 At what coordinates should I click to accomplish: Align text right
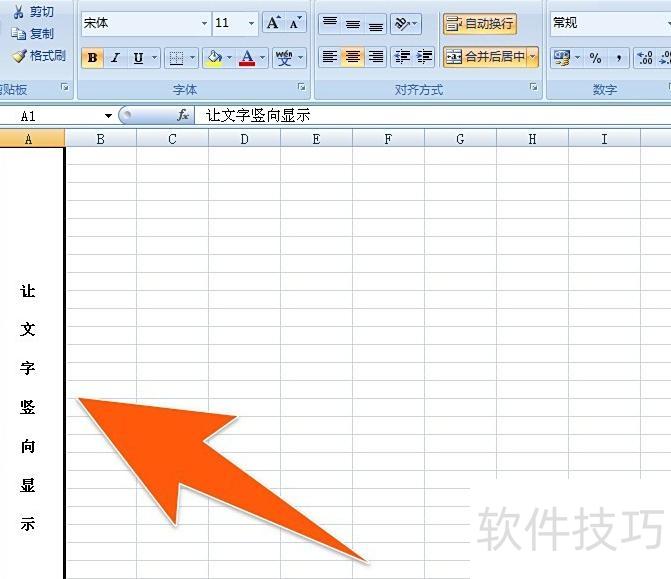click(x=376, y=56)
